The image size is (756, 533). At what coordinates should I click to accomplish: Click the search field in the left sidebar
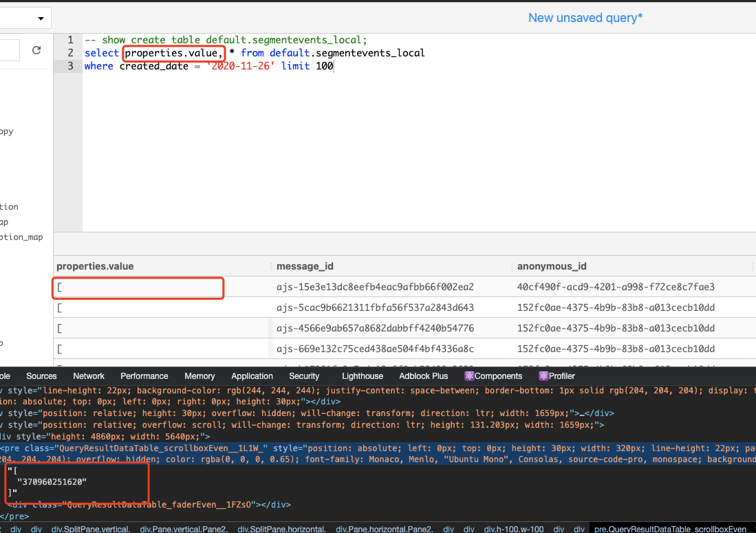(x=7, y=50)
